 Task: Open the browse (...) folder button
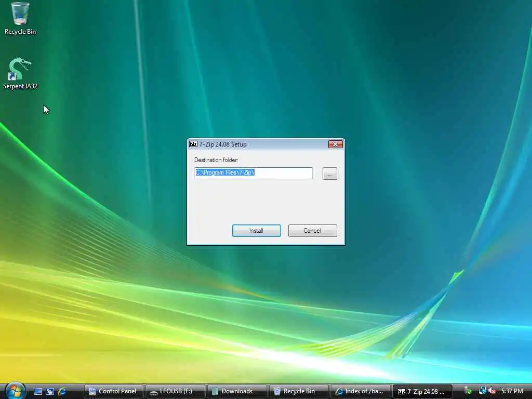point(329,174)
